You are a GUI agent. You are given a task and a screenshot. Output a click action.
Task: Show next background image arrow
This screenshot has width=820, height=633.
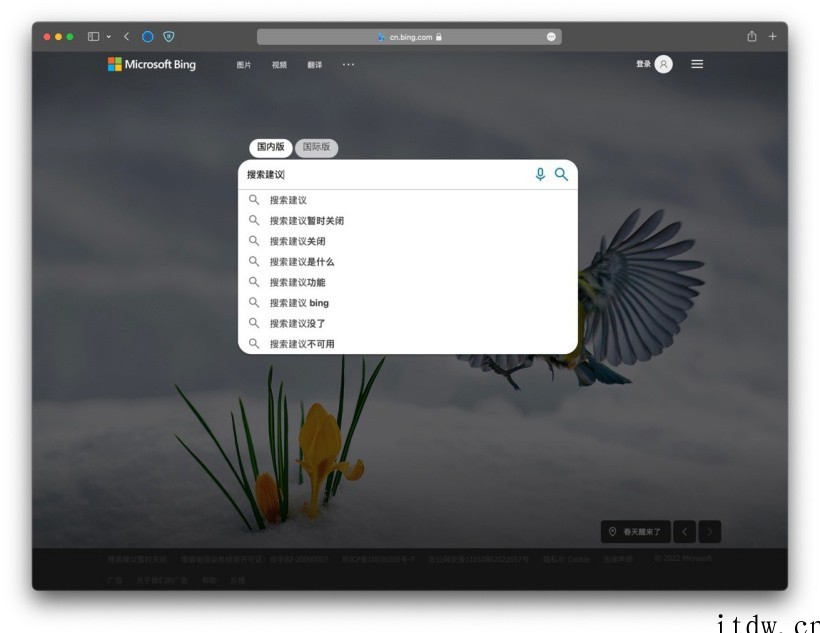pyautogui.click(x=710, y=532)
